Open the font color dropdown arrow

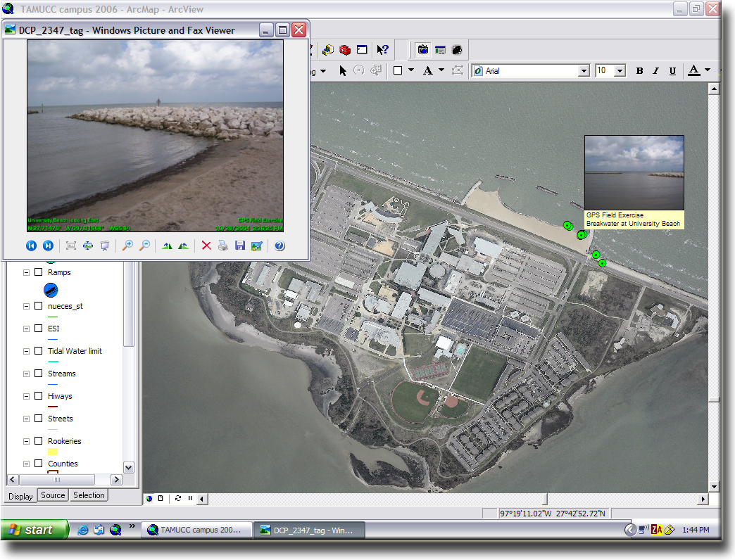pos(708,70)
